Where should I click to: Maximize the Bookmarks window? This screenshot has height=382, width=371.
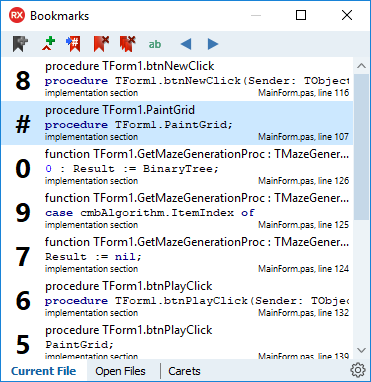(301, 15)
